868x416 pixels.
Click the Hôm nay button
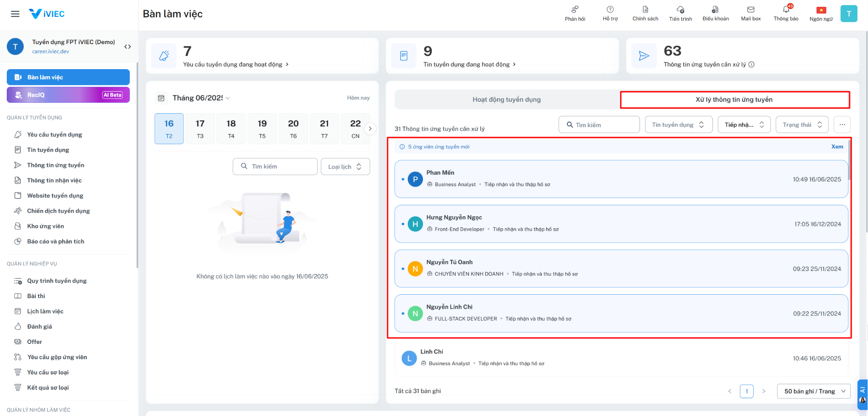point(358,98)
